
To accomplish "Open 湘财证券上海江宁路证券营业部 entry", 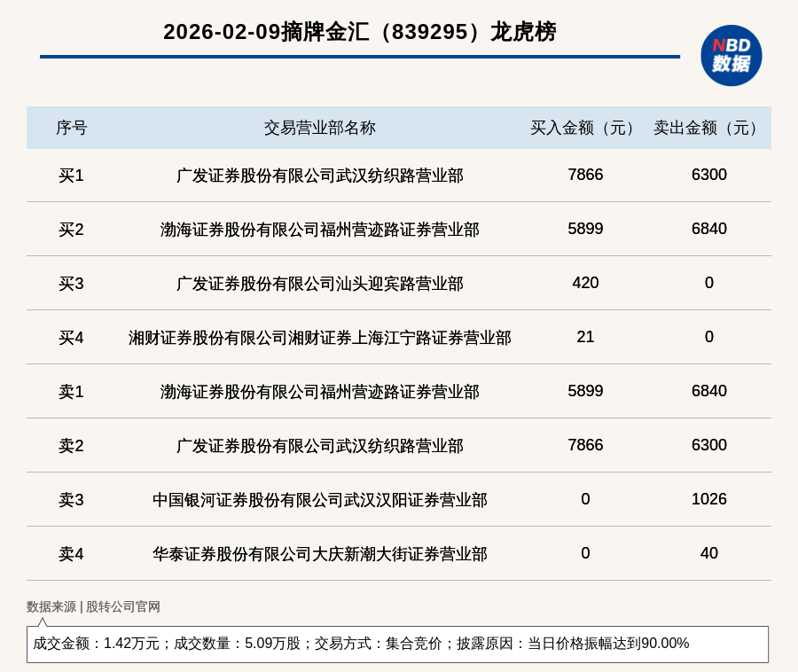I will click(319, 338).
